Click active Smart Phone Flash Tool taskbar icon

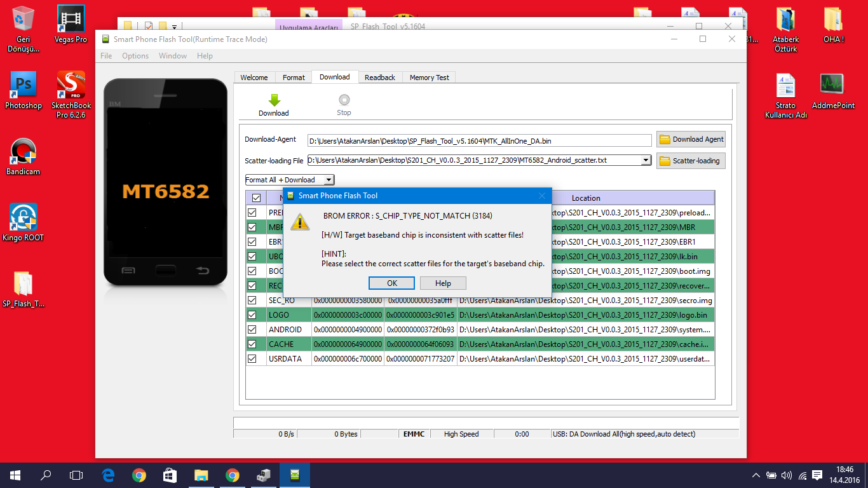point(294,475)
